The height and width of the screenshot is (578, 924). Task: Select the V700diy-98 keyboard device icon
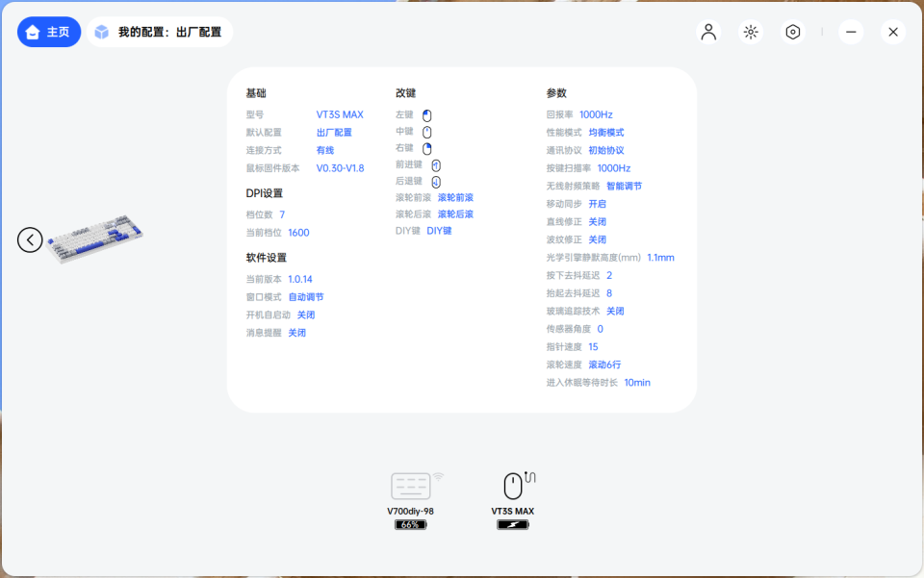click(411, 486)
